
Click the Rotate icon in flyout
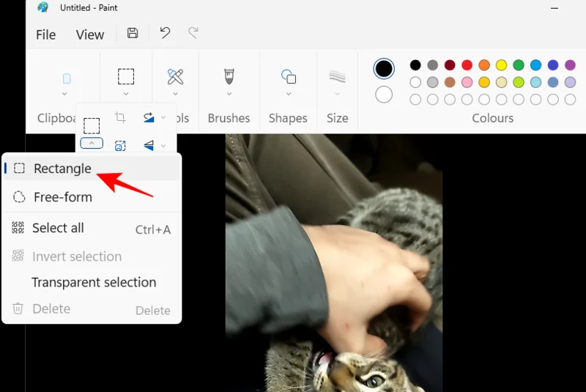click(149, 117)
